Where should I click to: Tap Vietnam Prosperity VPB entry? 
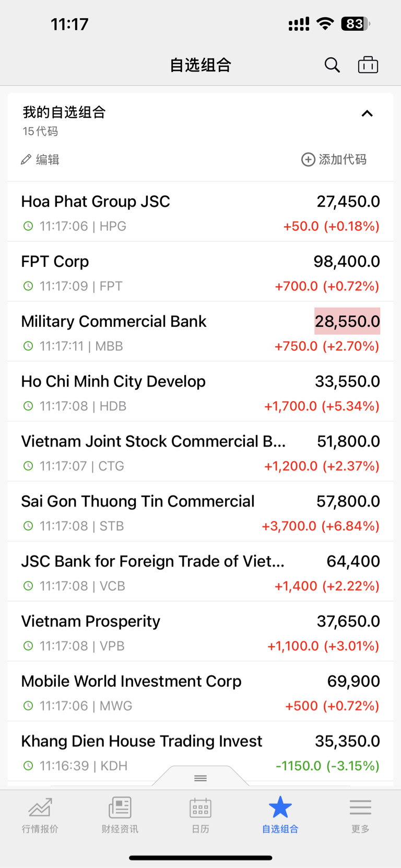point(200,631)
